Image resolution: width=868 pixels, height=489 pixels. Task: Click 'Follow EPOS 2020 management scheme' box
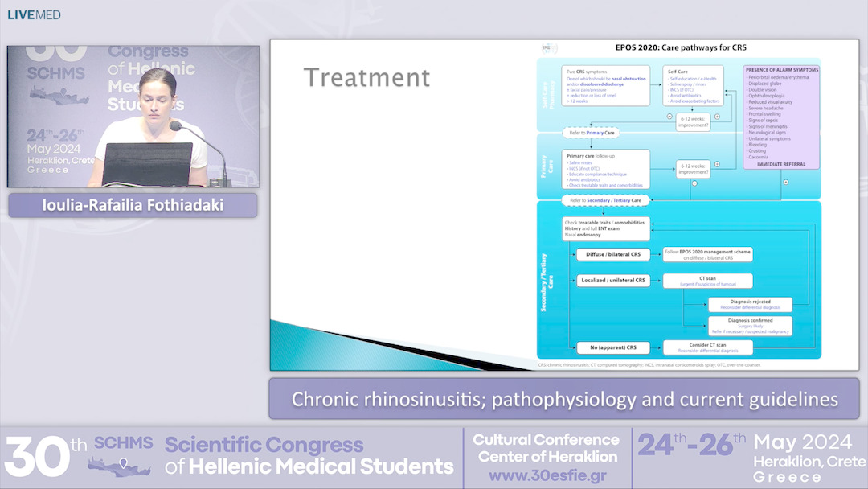[707, 255]
